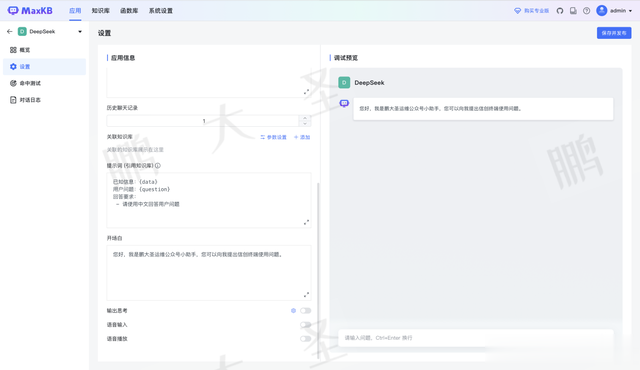Open the 系统设置 top tab

point(160,11)
